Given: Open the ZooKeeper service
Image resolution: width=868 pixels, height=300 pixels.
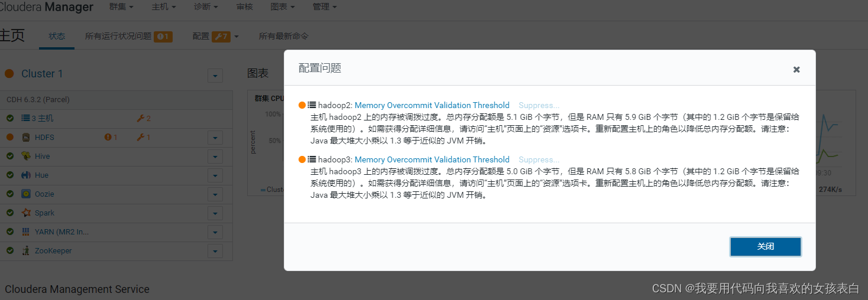Looking at the screenshot, I should click(53, 251).
